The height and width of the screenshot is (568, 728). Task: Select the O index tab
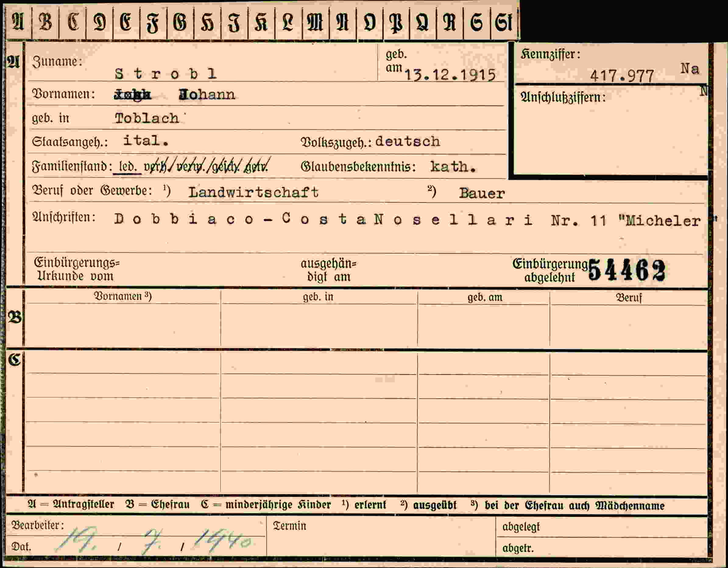tap(369, 23)
